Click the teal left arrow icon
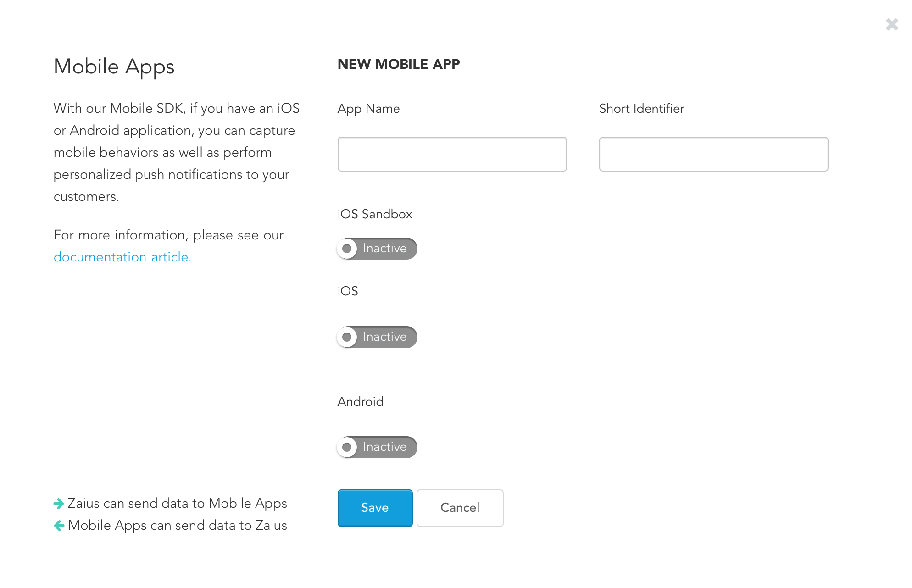The image size is (912, 588). click(59, 526)
